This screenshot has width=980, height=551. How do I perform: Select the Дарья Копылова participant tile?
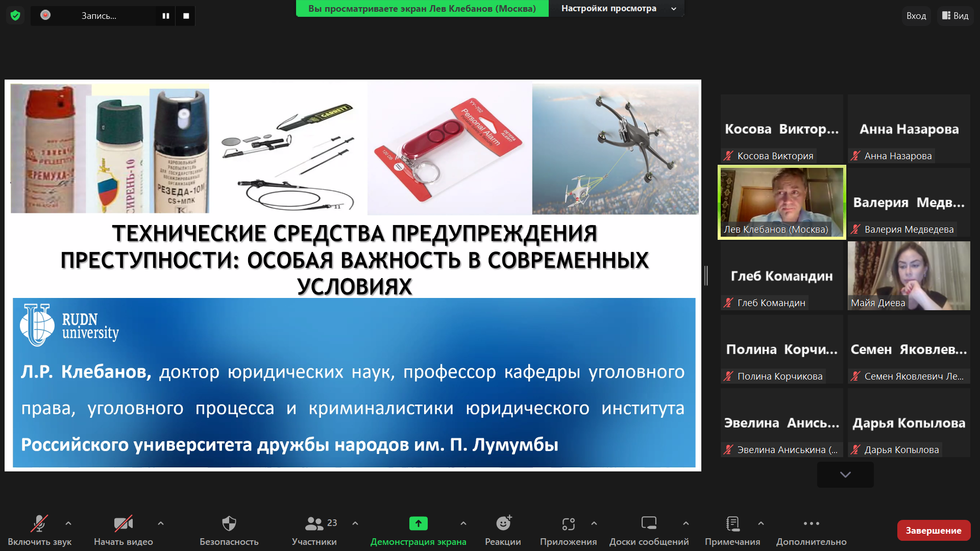point(909,422)
